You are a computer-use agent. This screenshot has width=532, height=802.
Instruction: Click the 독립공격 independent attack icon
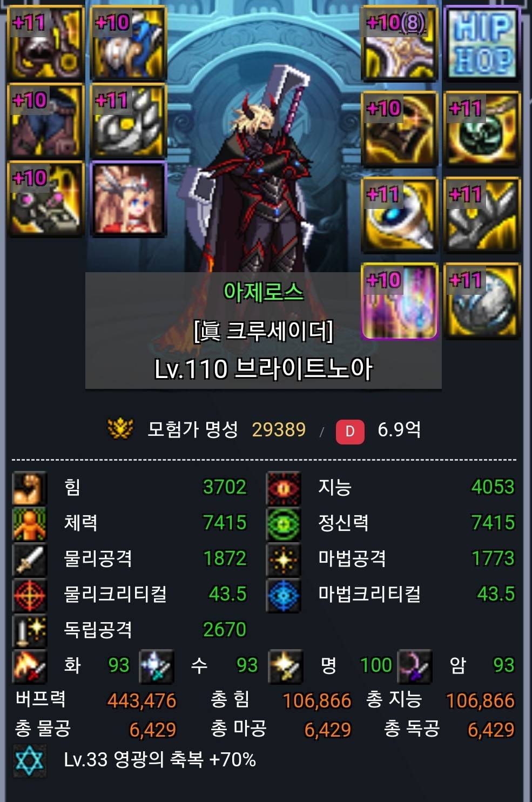30,630
